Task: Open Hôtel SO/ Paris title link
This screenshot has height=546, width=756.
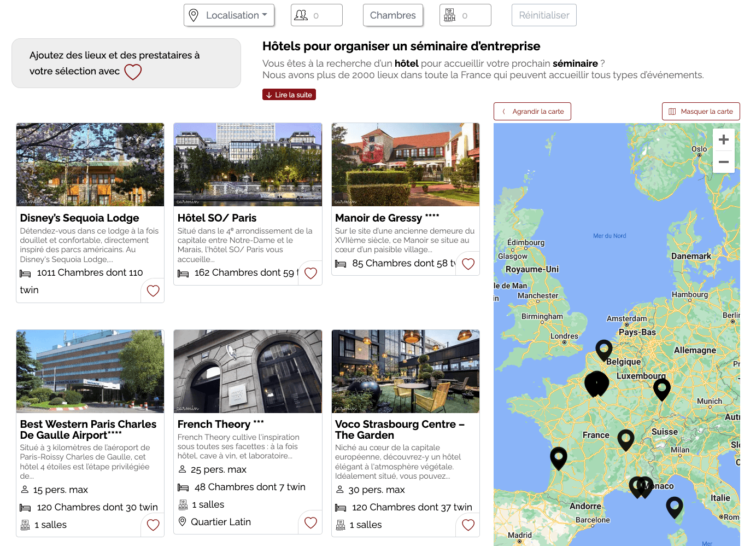Action: [x=217, y=218]
